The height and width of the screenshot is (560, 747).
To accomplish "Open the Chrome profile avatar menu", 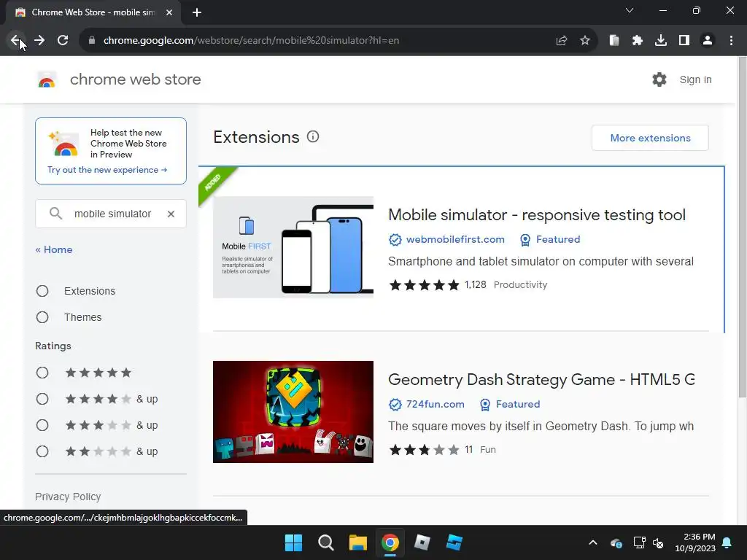I will [708, 41].
